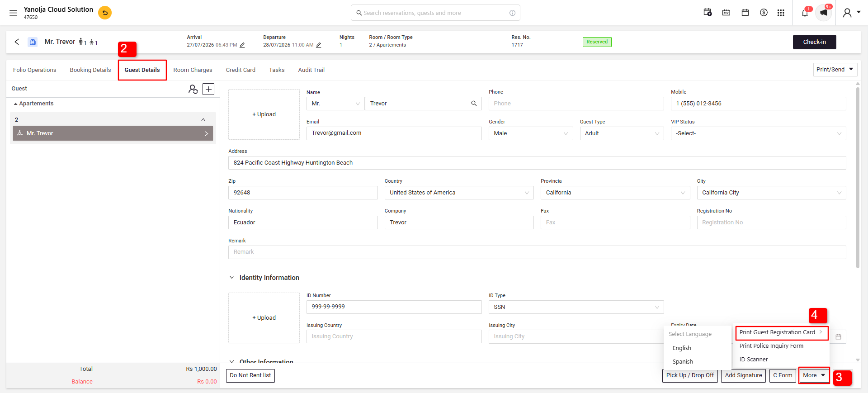868x393 pixels.
Task: Click the ID Number field
Action: pos(394,307)
